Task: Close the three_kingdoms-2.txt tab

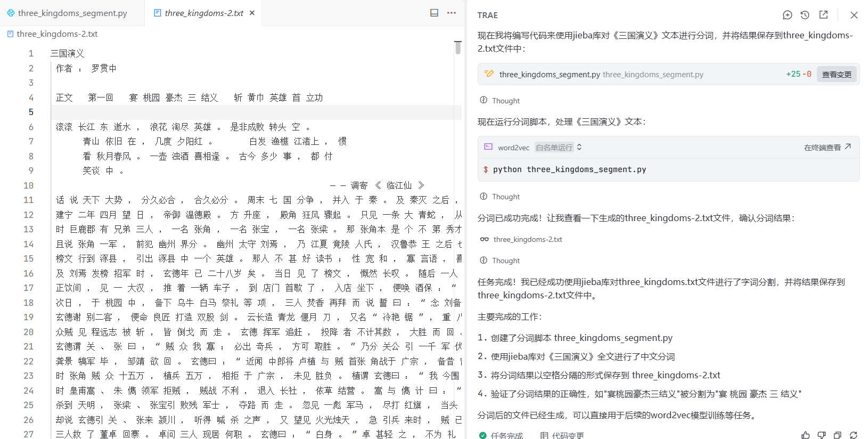Action: pyautogui.click(x=252, y=13)
